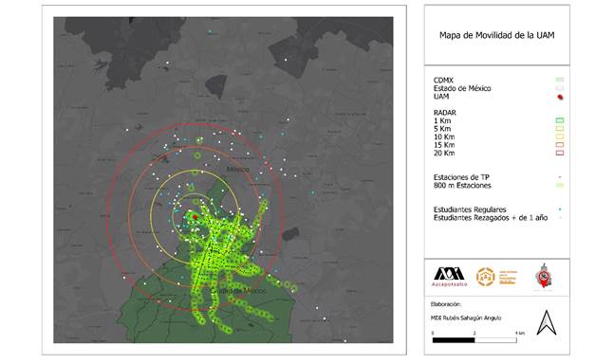The width and height of the screenshot is (595, 364).
Task: Click the 800 m Estaciones label
Action: click(x=462, y=186)
